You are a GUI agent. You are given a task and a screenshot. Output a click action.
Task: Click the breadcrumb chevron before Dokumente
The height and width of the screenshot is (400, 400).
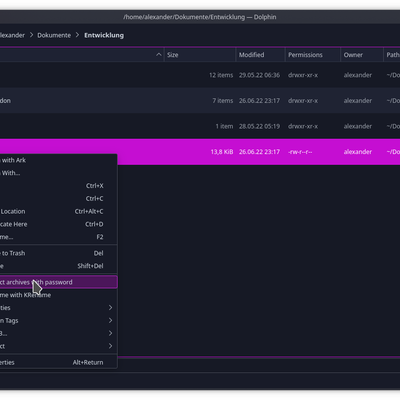click(31, 35)
